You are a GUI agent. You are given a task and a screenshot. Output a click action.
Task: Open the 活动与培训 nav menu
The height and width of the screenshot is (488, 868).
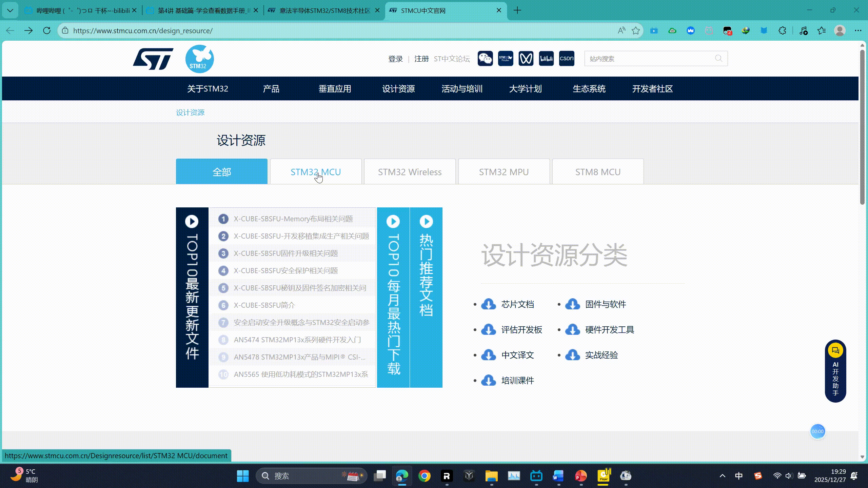462,89
